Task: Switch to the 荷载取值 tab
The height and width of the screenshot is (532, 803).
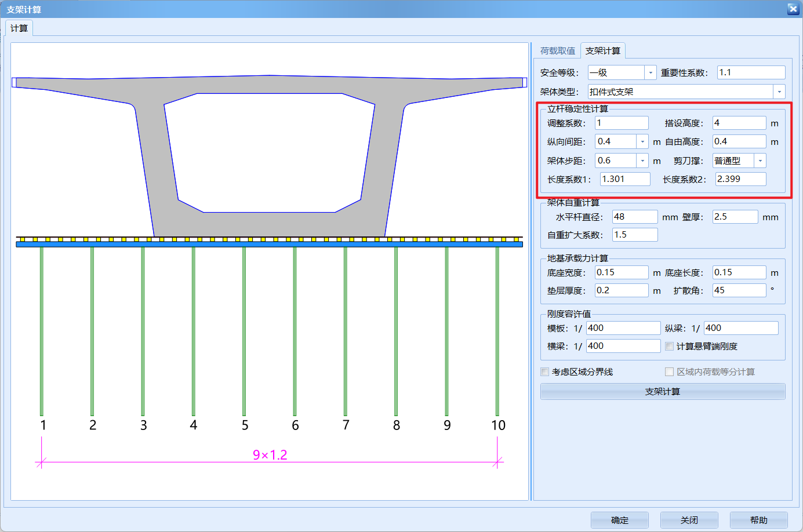Action: 557,51
